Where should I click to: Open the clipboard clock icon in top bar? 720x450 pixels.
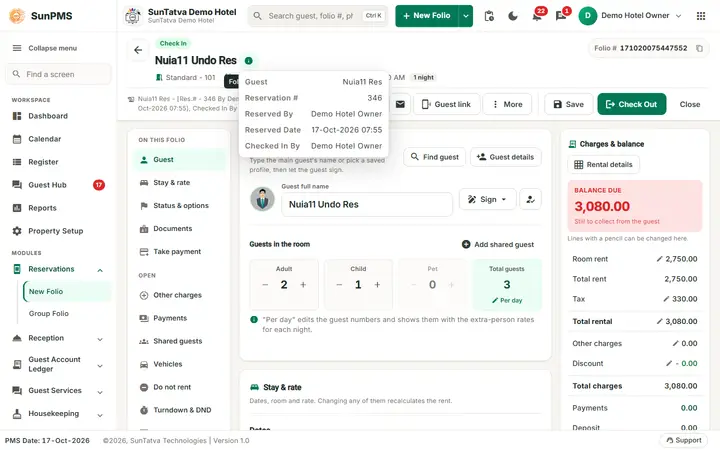[489, 16]
